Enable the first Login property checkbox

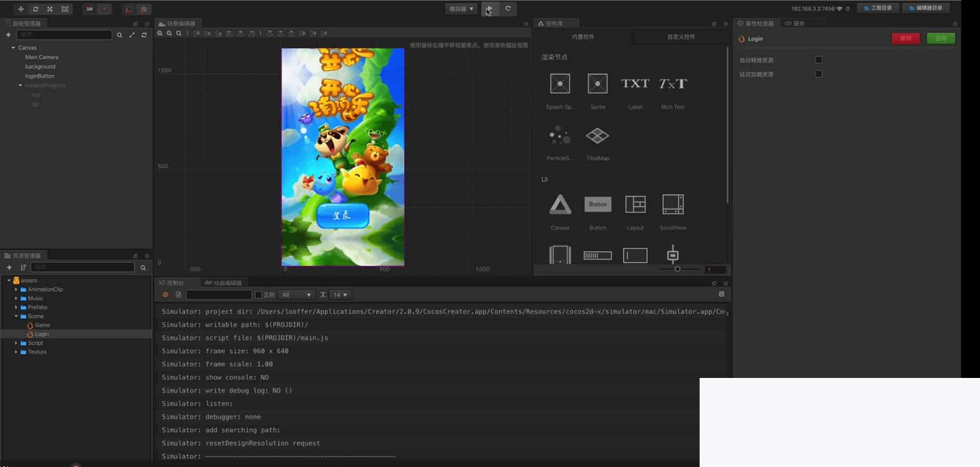tap(818, 60)
